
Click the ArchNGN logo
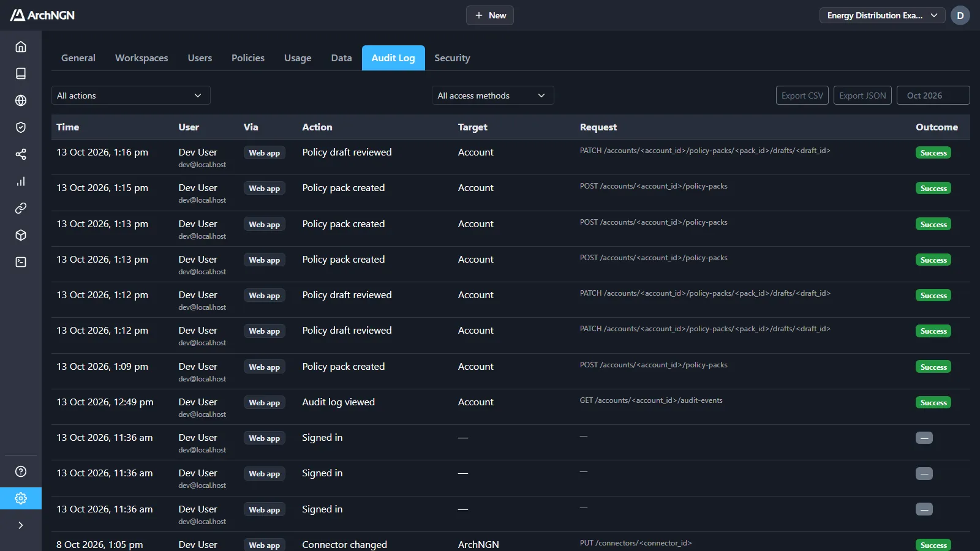point(42,15)
